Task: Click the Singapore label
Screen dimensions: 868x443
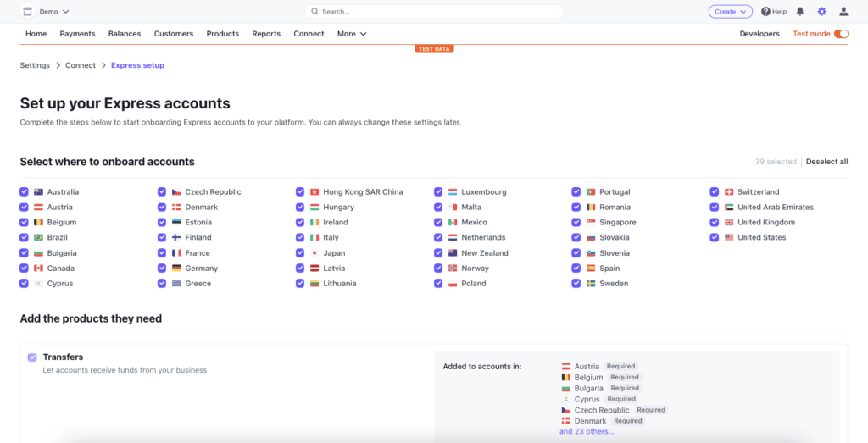Action: click(618, 222)
